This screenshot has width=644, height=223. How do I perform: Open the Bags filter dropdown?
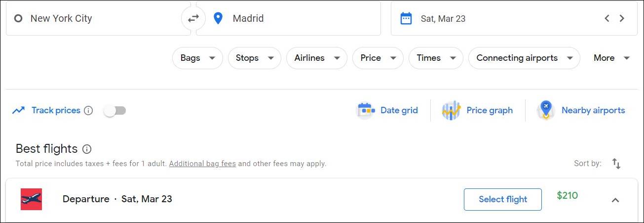tap(197, 58)
